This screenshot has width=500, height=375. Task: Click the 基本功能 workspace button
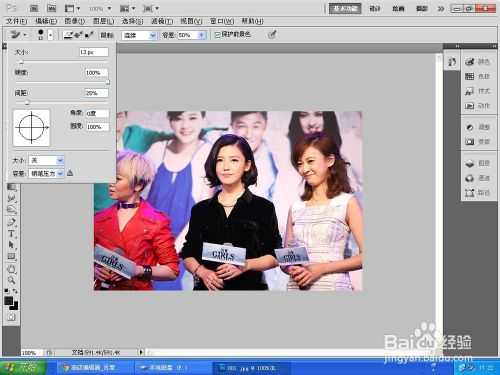[345, 9]
